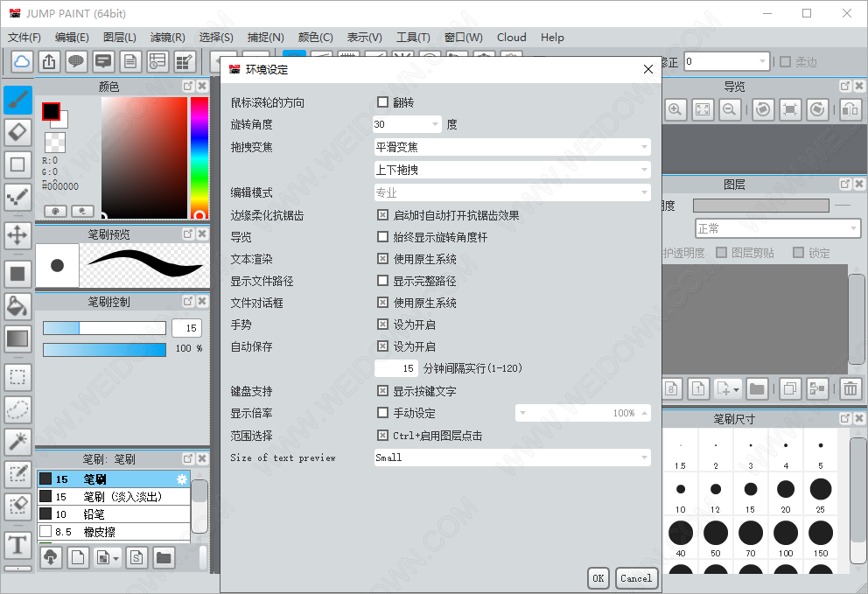Screen dimensions: 868x594
Task: Toggle auto anti-aliasing on startup checkbox
Action: pos(382,215)
